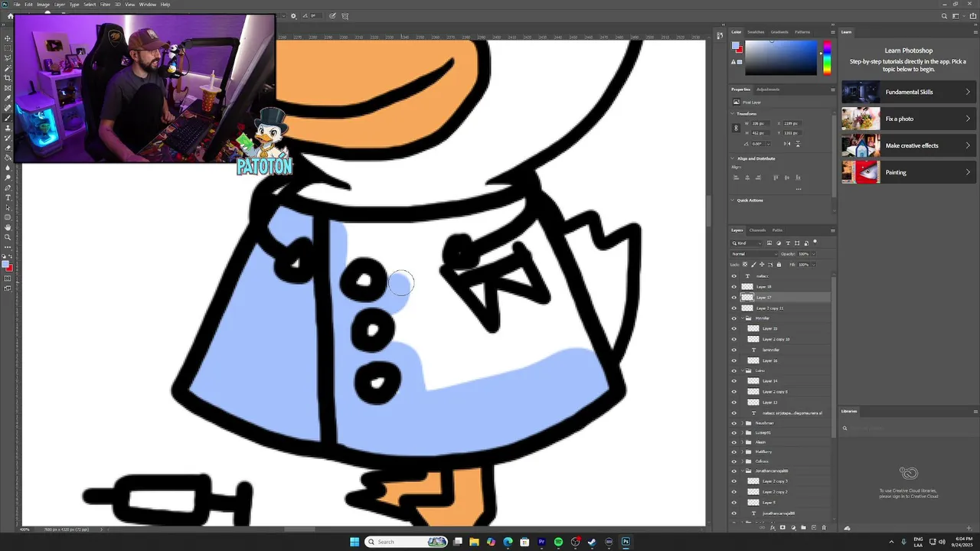The width and height of the screenshot is (980, 551).
Task: Select the Hand tool in toolbar
Action: [8, 227]
